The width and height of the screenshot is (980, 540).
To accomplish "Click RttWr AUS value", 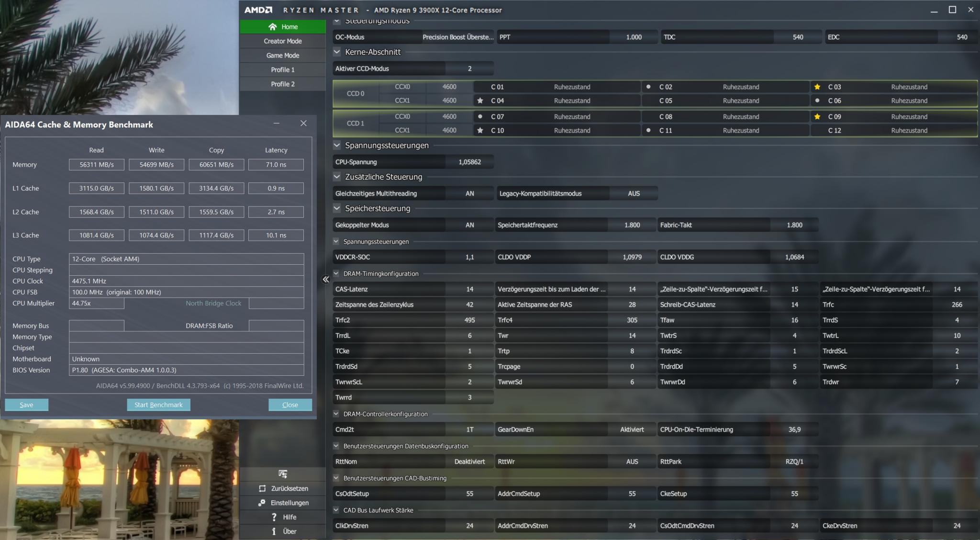I will point(632,461).
